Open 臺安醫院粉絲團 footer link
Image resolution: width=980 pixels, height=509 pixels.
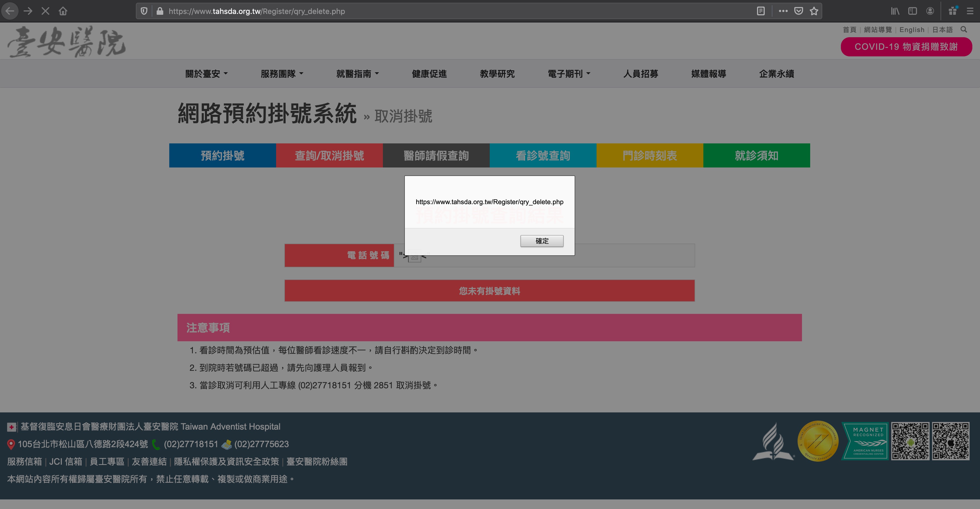click(x=317, y=461)
